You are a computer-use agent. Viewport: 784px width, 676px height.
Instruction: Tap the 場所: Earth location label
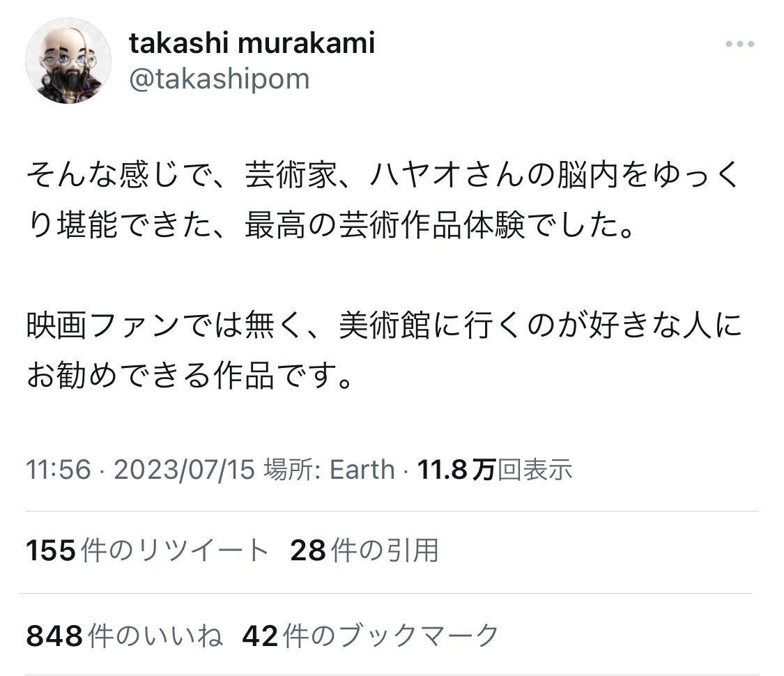coord(329,470)
